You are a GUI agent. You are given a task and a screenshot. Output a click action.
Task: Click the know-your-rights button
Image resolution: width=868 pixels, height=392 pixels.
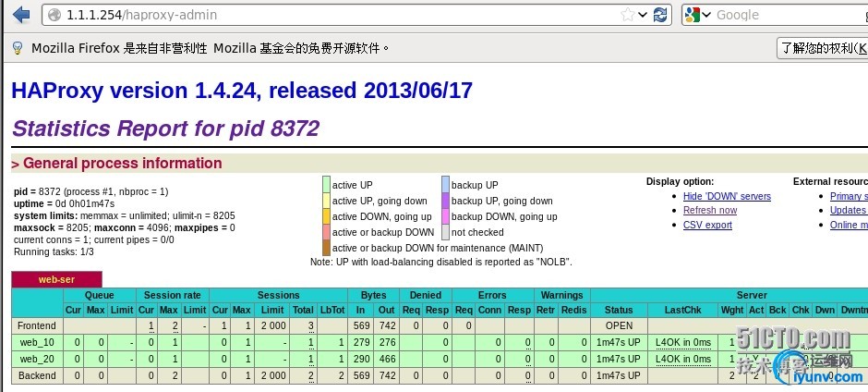pyautogui.click(x=823, y=48)
